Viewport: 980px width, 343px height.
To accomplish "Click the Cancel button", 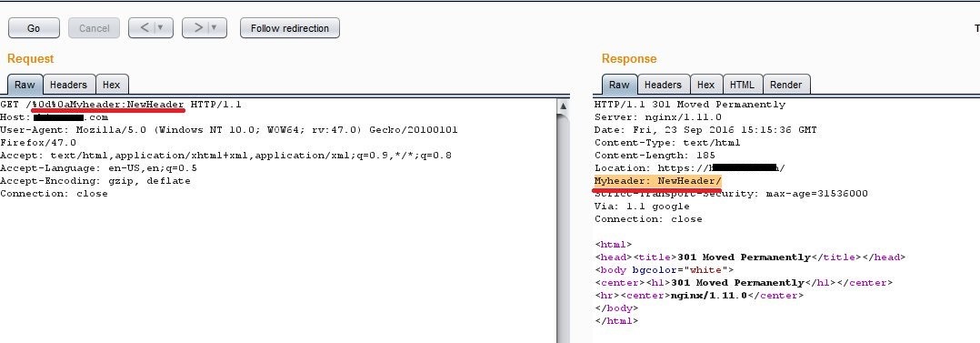I will click(94, 28).
